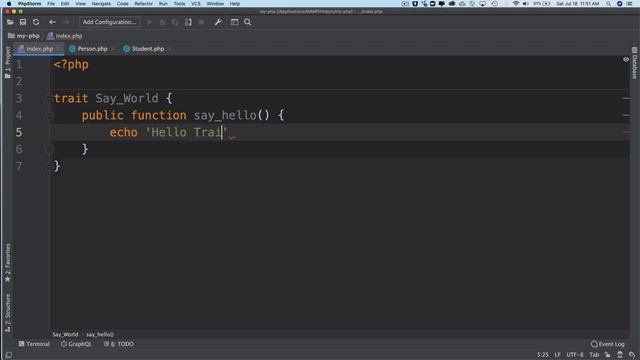This screenshot has width=640, height=360.
Task: Click the index.php navigation bar item
Action: point(64,36)
